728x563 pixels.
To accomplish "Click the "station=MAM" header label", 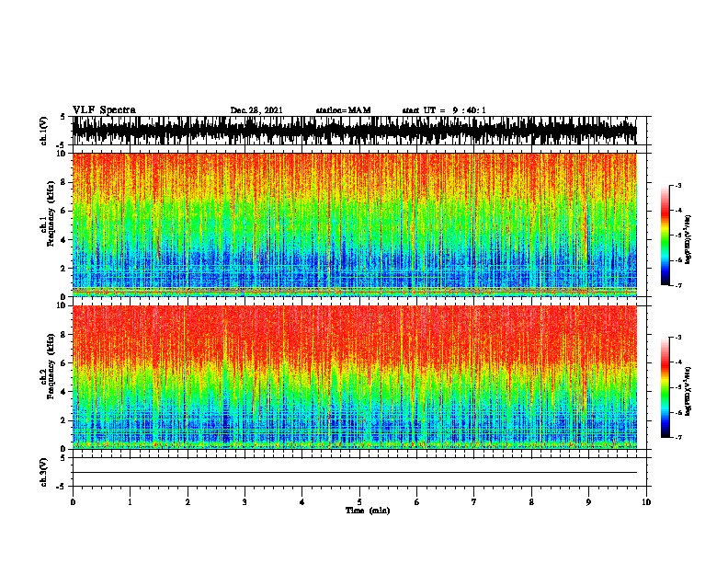I will (343, 110).
